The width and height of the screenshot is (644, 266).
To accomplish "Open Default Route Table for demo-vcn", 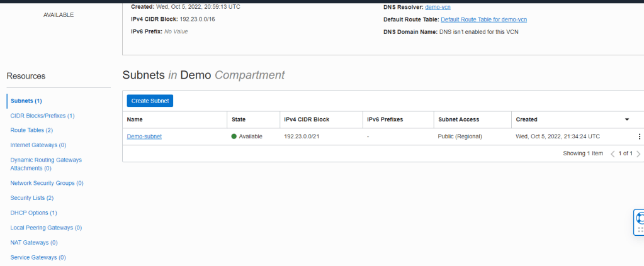I will click(483, 19).
